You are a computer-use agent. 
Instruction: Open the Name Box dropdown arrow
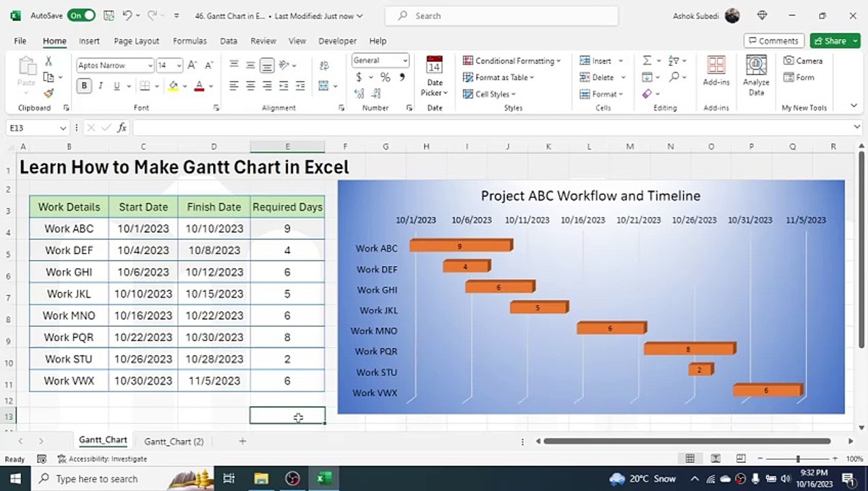click(x=63, y=128)
